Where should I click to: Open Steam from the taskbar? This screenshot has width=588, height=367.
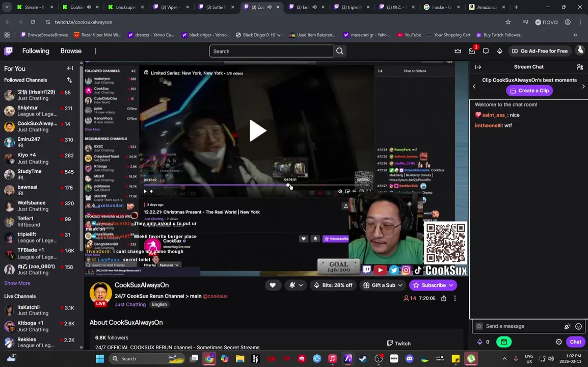click(363, 359)
